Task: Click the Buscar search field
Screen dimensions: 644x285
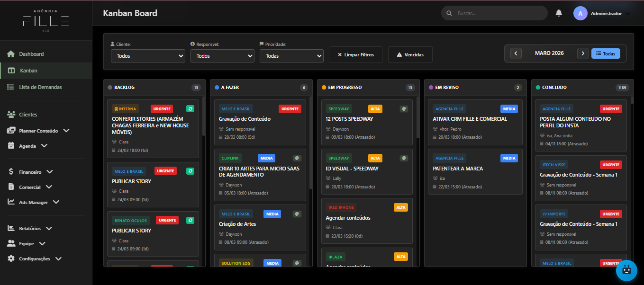Action: pyautogui.click(x=498, y=13)
